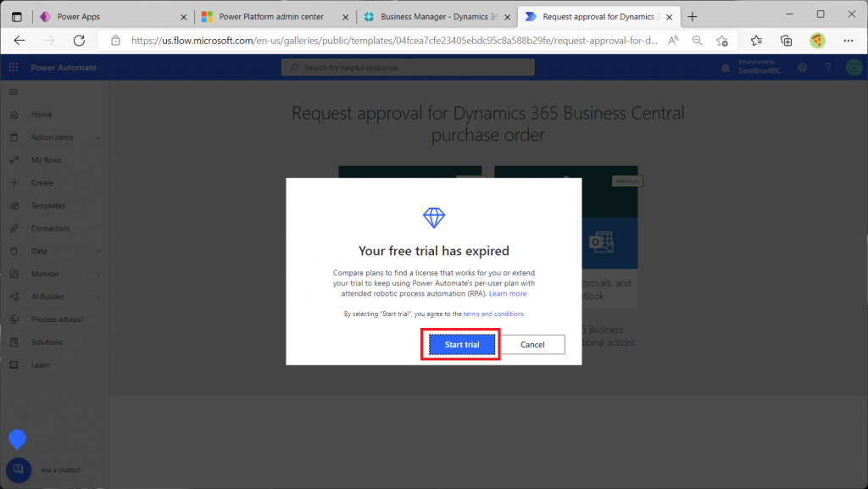Refresh the browser page
Viewport: 868px width, 489px height.
point(79,40)
